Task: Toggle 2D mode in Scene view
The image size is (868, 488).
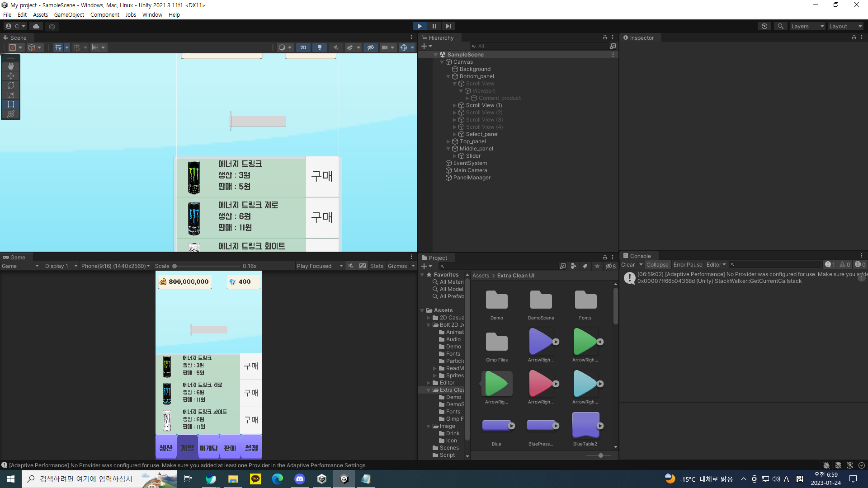Action: (303, 47)
